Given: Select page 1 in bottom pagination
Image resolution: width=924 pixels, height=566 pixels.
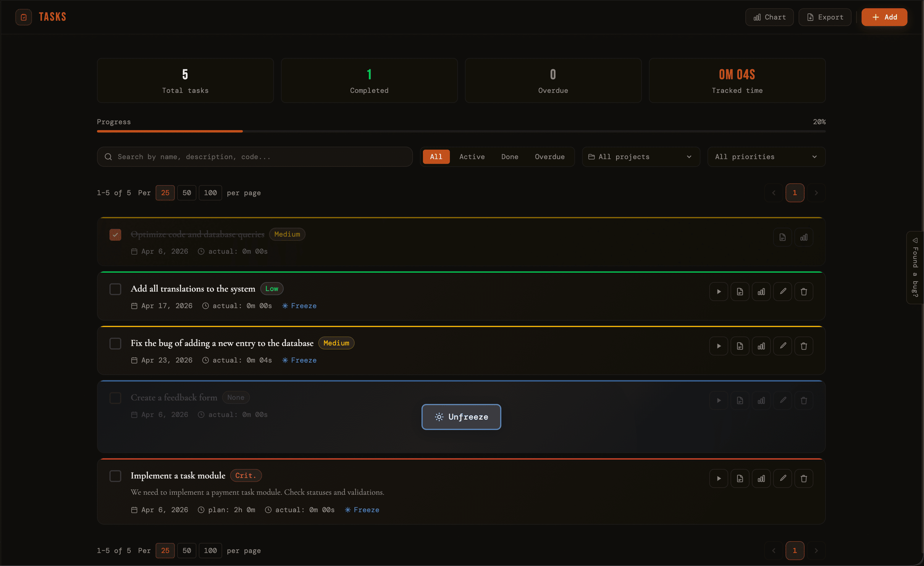Looking at the screenshot, I should point(795,551).
